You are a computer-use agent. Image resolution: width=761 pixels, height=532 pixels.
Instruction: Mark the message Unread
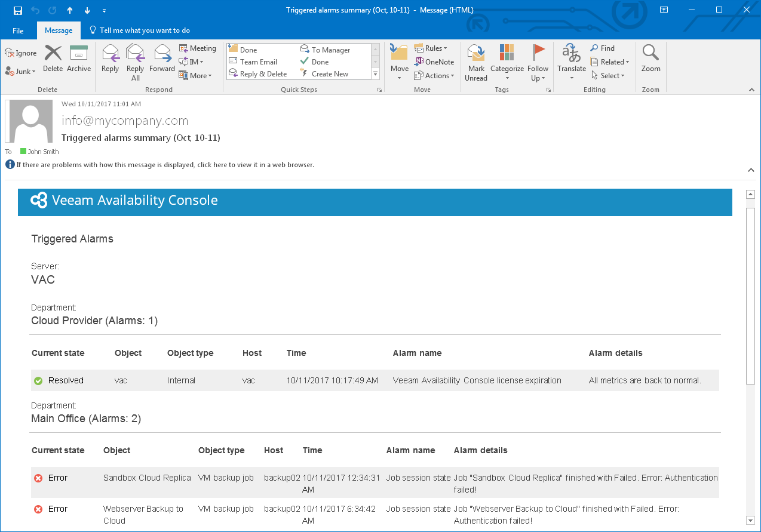tap(476, 63)
